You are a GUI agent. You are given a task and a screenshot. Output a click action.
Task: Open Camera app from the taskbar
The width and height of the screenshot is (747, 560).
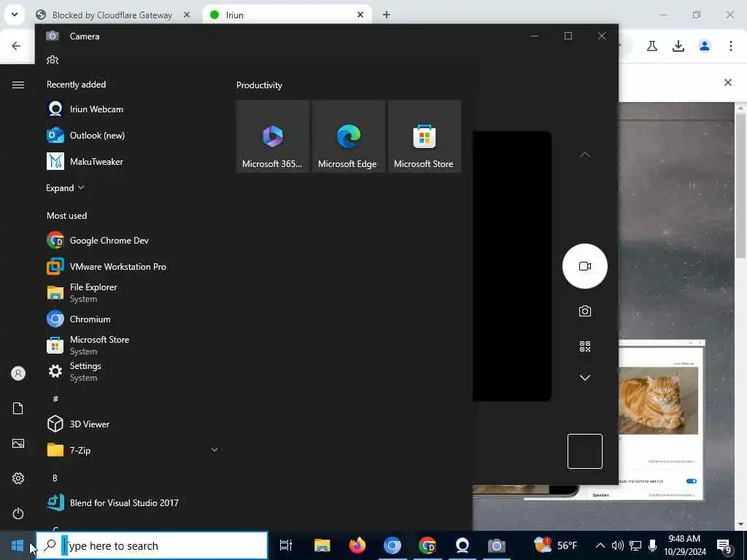(x=496, y=545)
